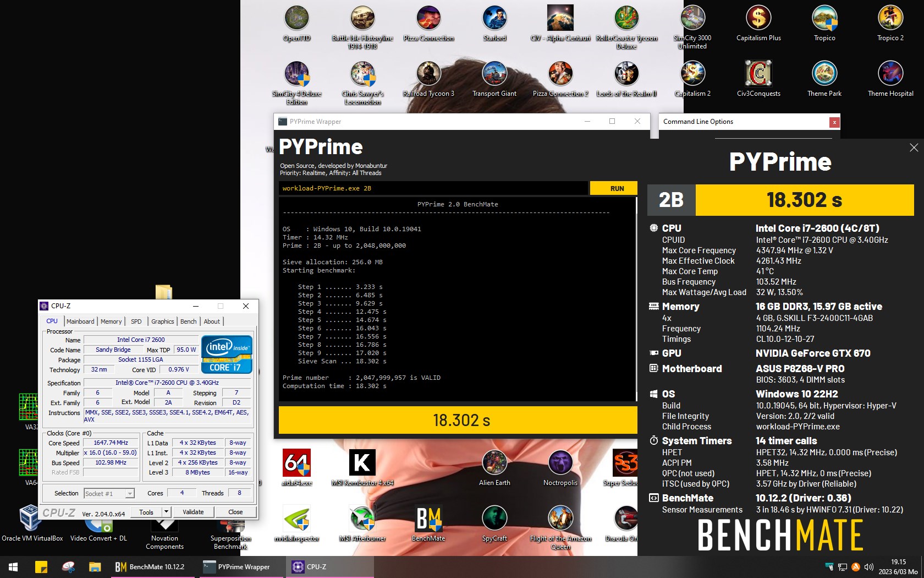Open Theme Park desktop icon
The height and width of the screenshot is (578, 924).
pos(824,79)
